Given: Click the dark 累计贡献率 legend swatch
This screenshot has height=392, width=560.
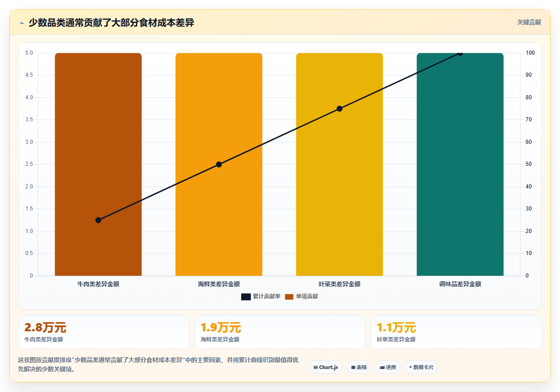Looking at the screenshot, I should pyautogui.click(x=246, y=297).
